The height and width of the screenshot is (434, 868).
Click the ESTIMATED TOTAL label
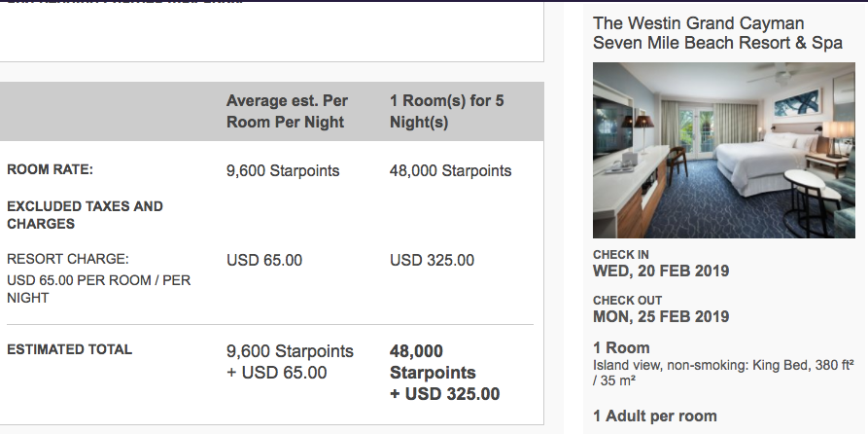coord(69,349)
